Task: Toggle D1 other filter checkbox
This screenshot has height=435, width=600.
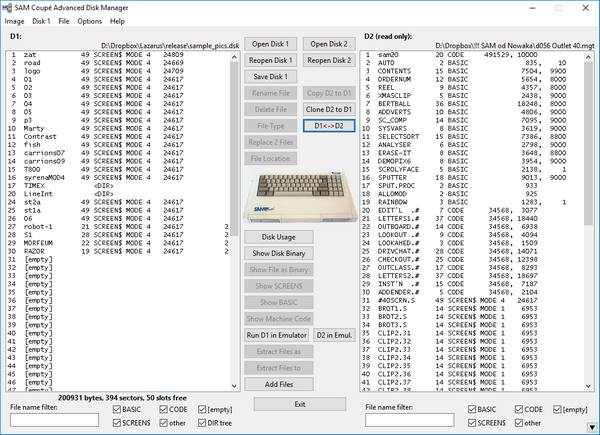Action: pos(173,423)
